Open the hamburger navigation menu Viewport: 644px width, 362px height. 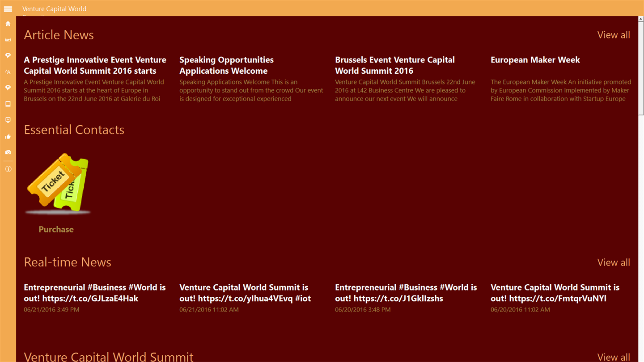click(x=8, y=8)
